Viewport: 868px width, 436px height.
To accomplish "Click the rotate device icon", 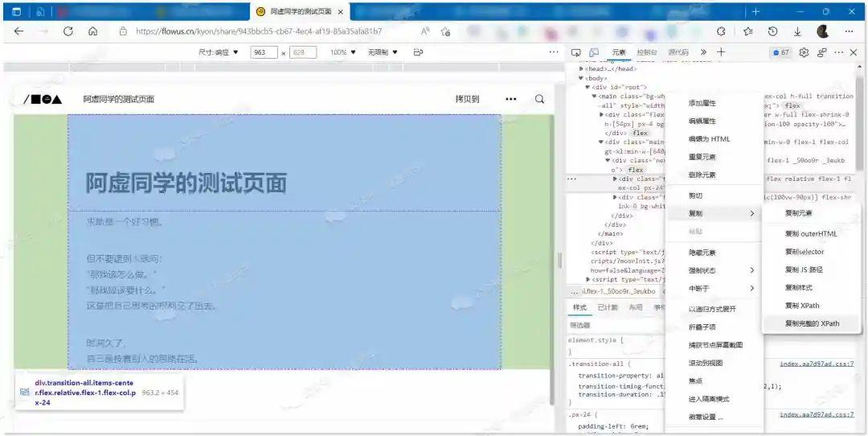I will pyautogui.click(x=418, y=52).
